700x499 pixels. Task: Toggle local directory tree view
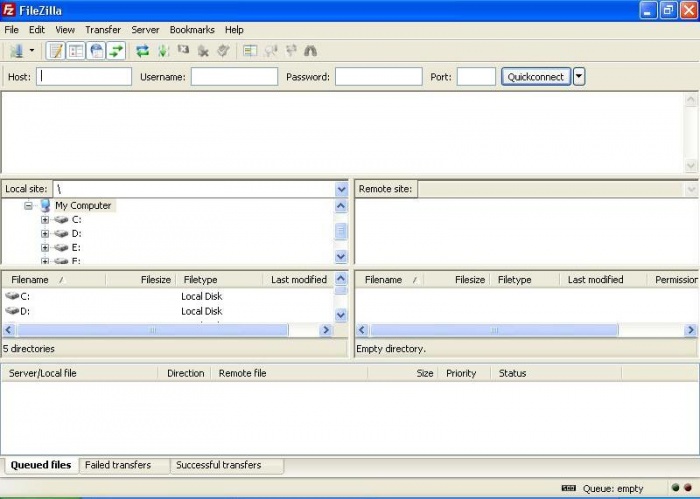(76, 50)
